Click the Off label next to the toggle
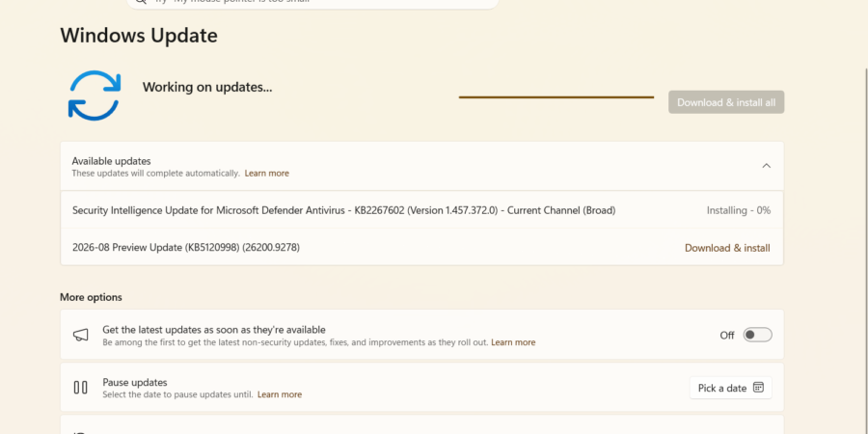Screen dimensions: 868x434 (727, 336)
